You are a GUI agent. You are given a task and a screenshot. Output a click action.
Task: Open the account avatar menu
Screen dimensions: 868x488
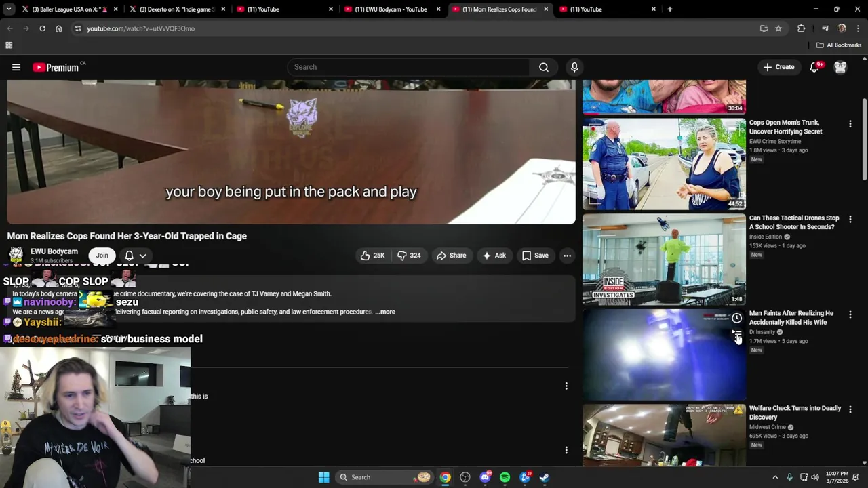coord(840,67)
